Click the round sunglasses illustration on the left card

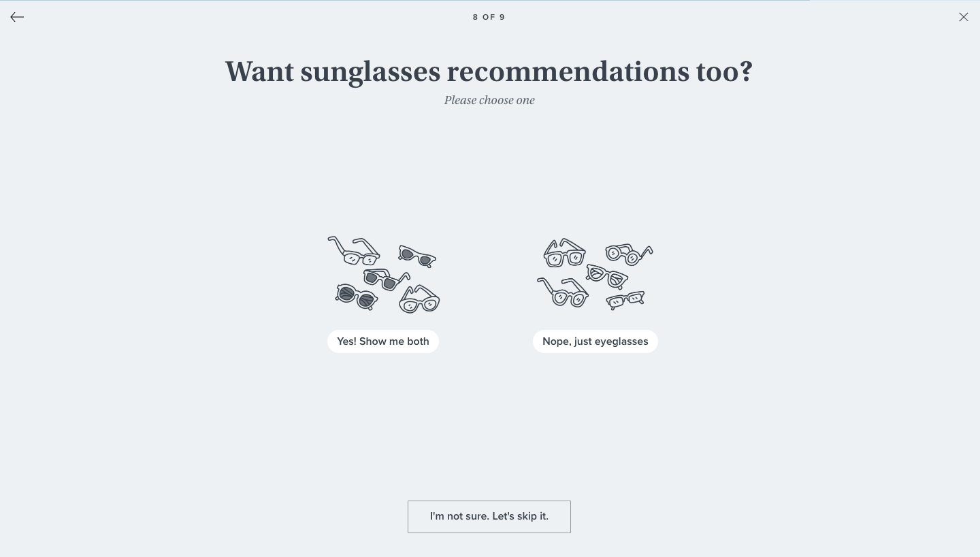coord(357,297)
